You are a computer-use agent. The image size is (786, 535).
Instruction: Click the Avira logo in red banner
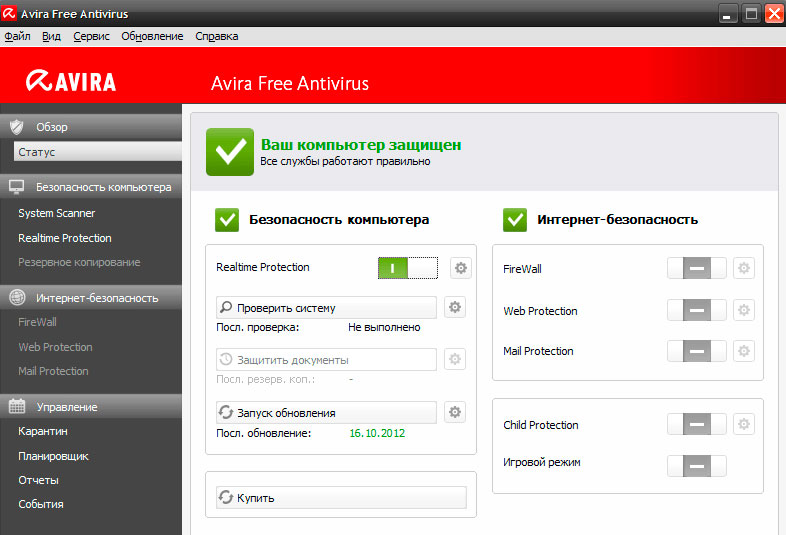(71, 81)
